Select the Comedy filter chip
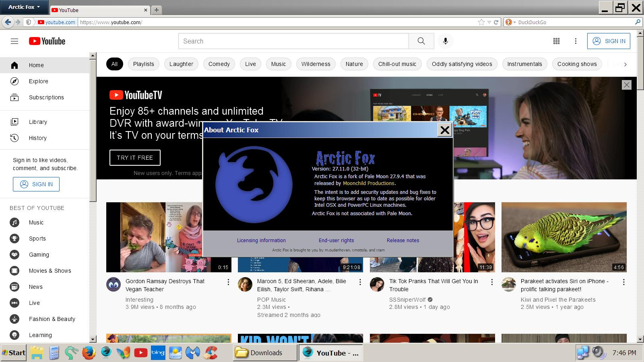This screenshot has width=644, height=362. click(x=219, y=64)
